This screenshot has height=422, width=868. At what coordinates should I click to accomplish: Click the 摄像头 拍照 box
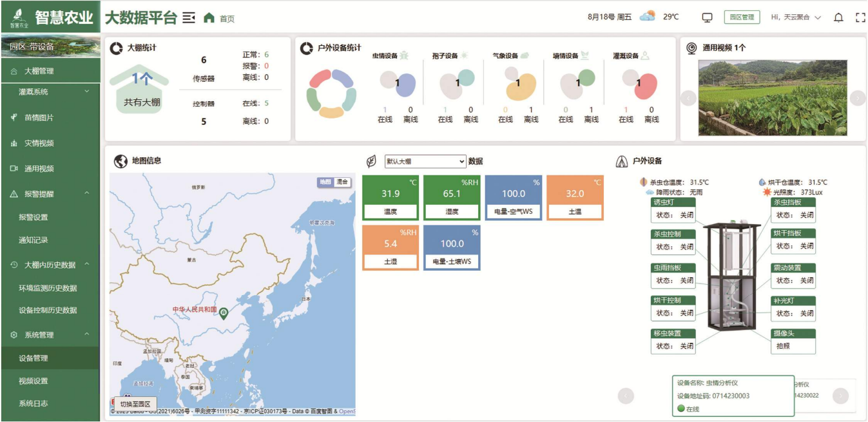click(794, 341)
